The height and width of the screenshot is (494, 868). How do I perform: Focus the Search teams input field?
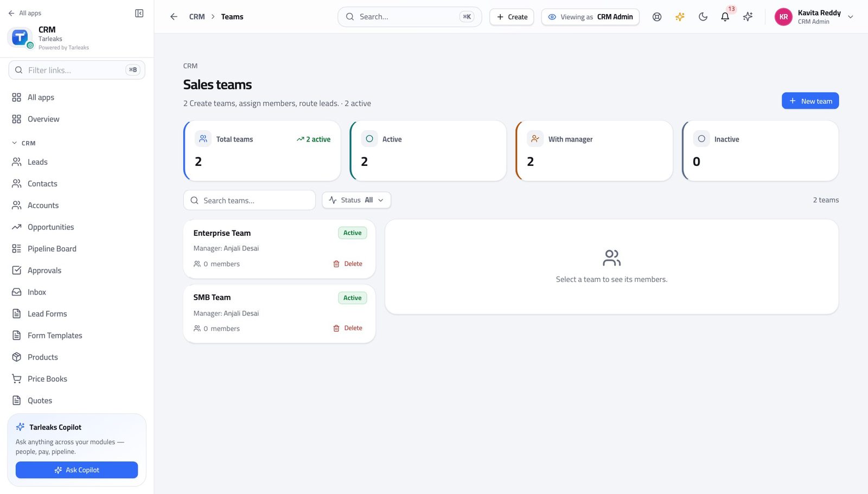(x=249, y=200)
